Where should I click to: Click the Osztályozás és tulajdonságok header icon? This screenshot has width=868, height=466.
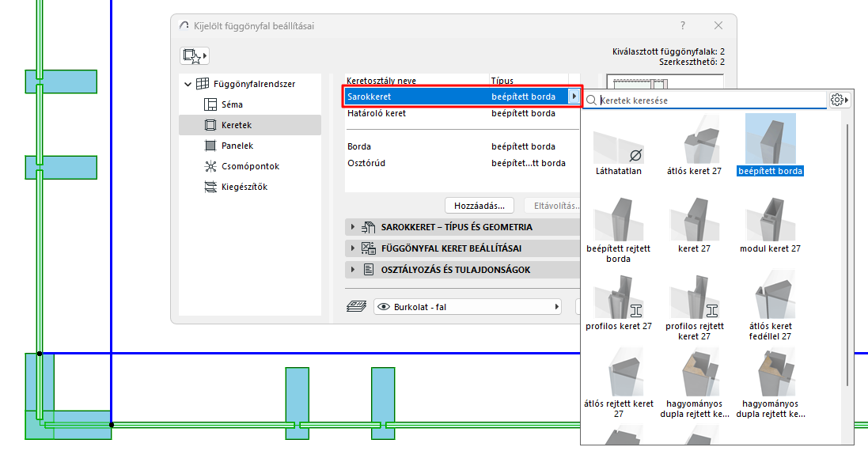[x=368, y=270]
